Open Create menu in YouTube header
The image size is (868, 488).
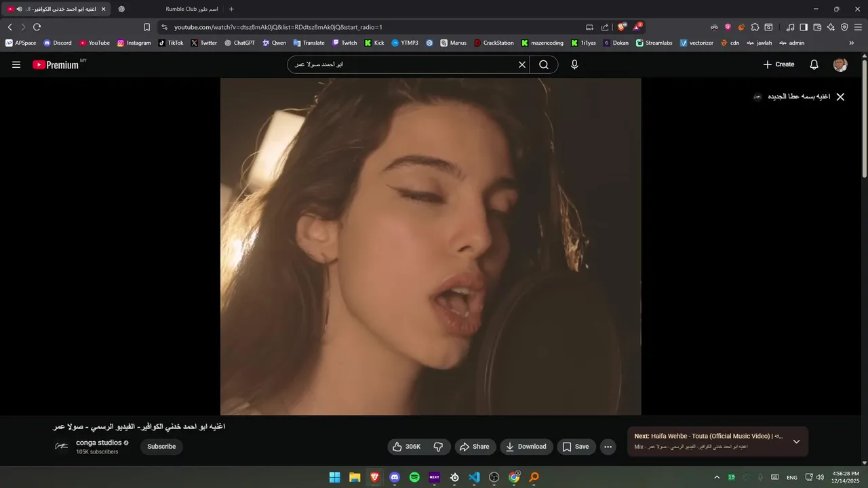(778, 64)
